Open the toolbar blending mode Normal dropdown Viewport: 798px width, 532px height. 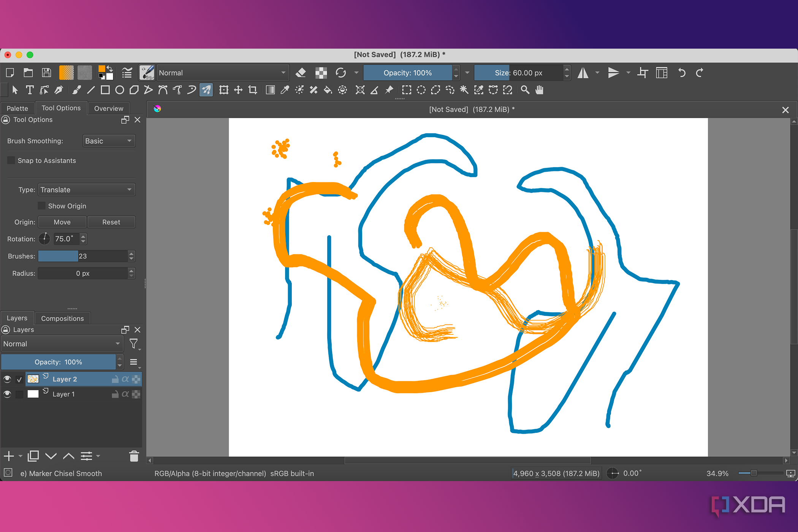click(x=223, y=73)
